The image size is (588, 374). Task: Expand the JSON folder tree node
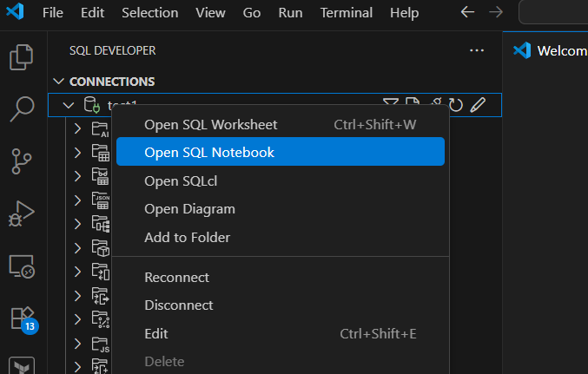[77, 200]
